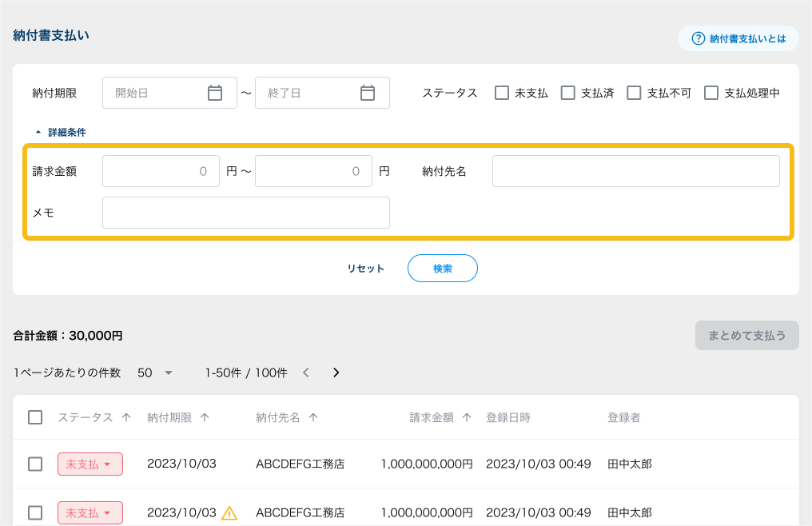This screenshot has height=526, width=812.
Task: Go to previous page with left chevron
Action: click(305, 373)
